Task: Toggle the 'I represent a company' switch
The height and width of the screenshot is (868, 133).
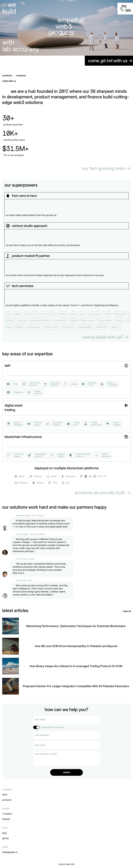Action: 36,727
